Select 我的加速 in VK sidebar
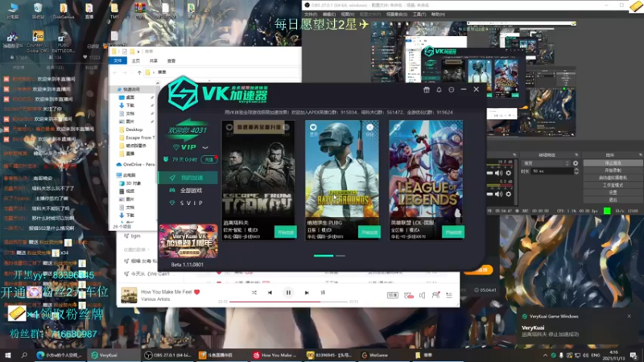The height and width of the screenshot is (362, 644). coord(188,178)
